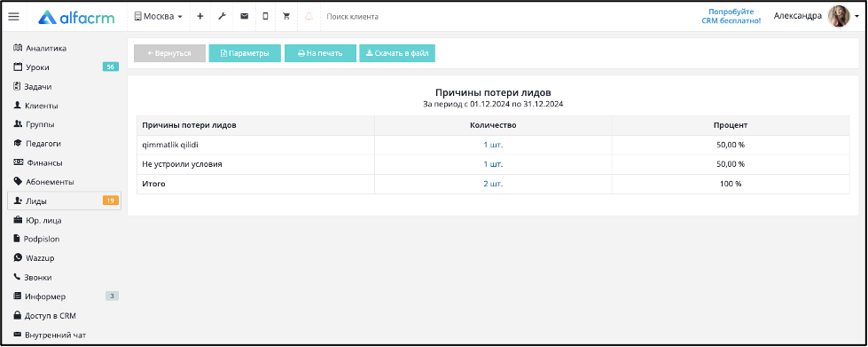Open the wrench settings icon
Image resolution: width=868 pixels, height=347 pixels.
tap(222, 17)
